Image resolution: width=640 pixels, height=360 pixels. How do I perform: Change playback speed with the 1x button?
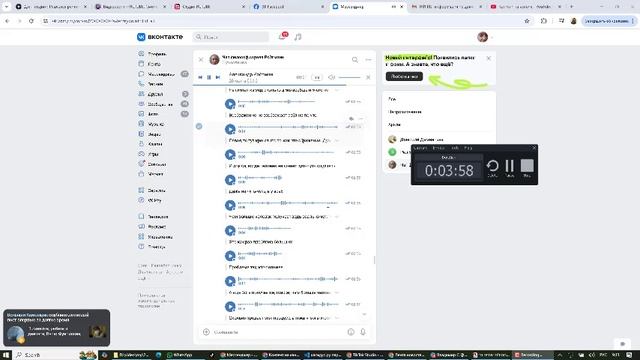317,77
